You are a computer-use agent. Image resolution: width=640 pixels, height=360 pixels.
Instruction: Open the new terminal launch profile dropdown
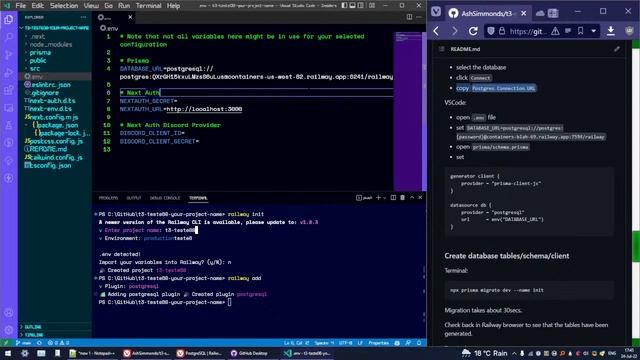tap(384, 198)
